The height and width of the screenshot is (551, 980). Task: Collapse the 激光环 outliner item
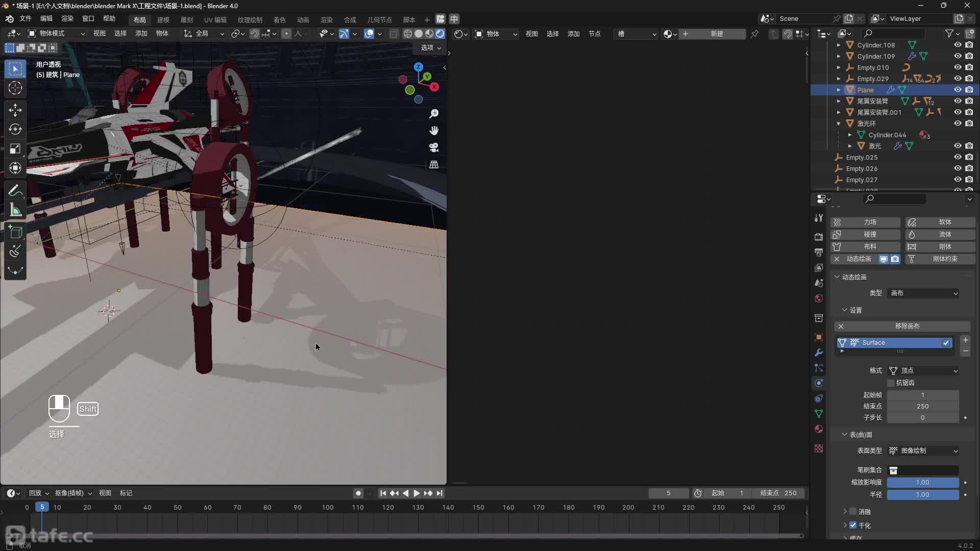pyautogui.click(x=838, y=123)
